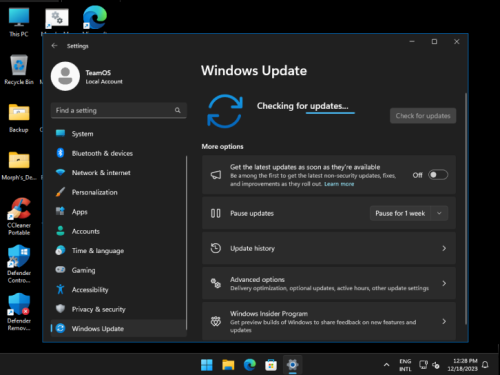The width and height of the screenshot is (500, 375).
Task: Open the System settings category
Action: (x=118, y=134)
